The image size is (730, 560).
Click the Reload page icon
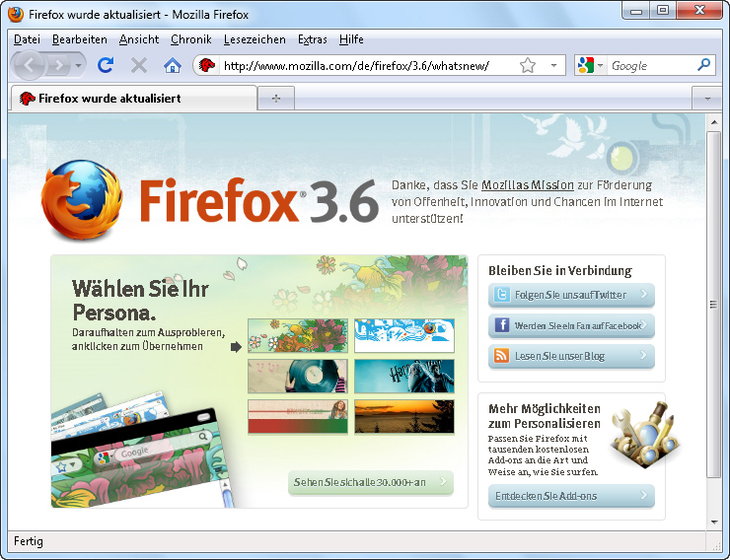tap(106, 65)
